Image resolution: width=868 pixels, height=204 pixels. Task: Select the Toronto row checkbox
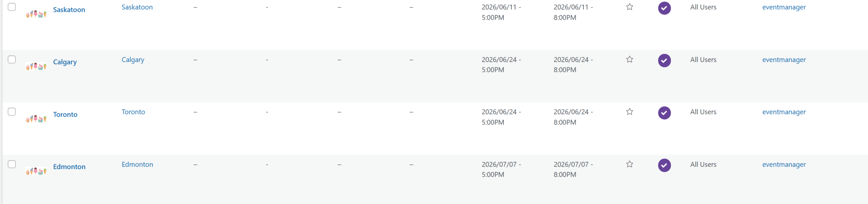point(12,111)
